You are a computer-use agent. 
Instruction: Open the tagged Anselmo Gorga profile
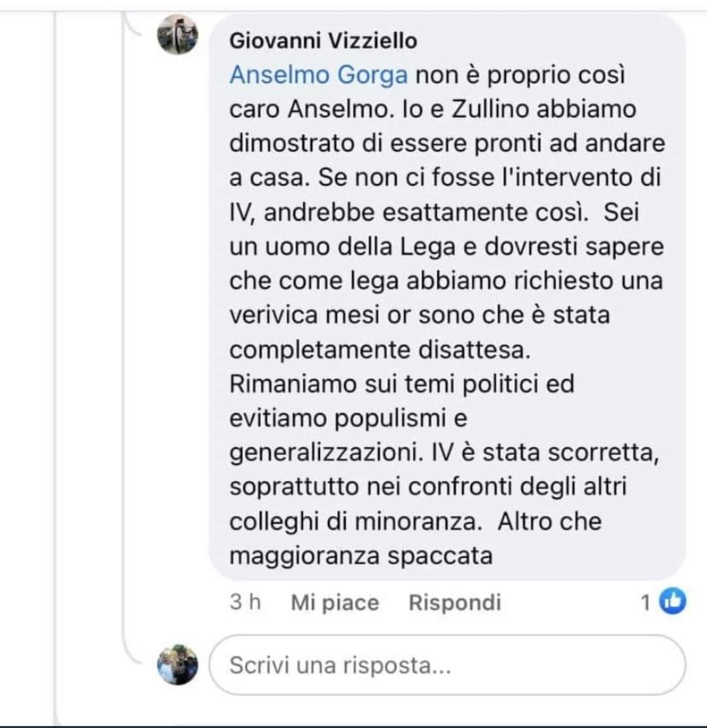pos(318,75)
